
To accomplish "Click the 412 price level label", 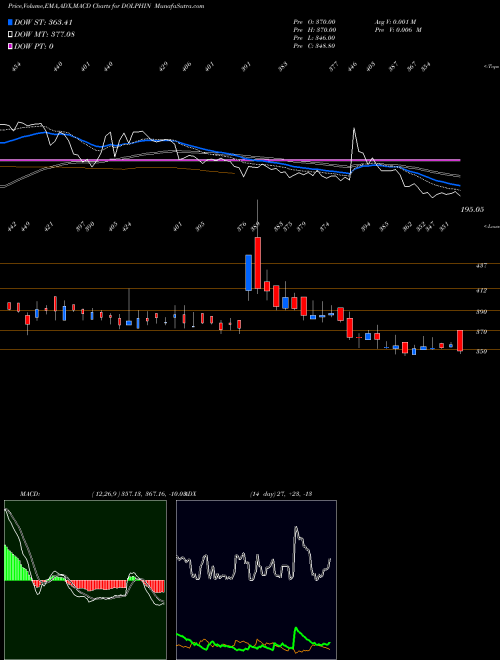I will [481, 290].
